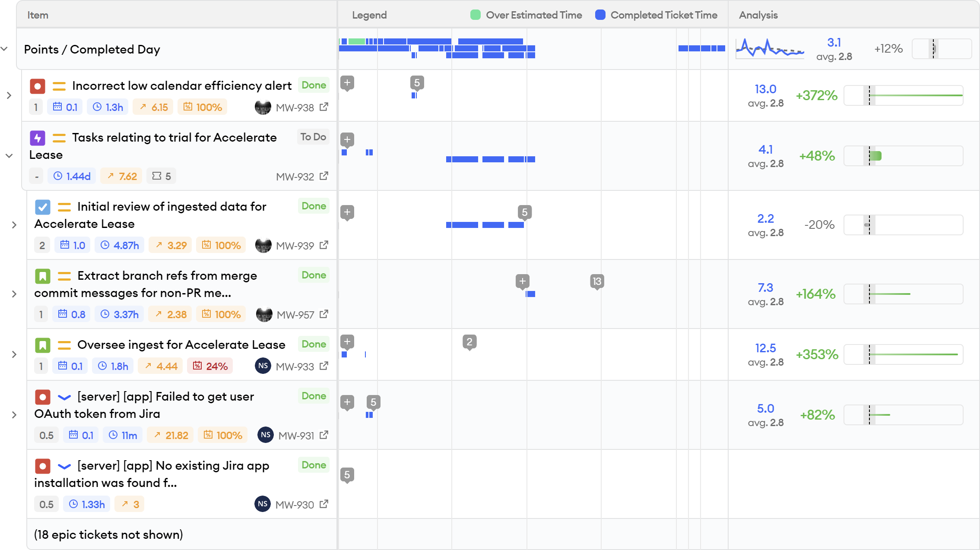Screen dimensions: 980x550
Task: Click marker 5 on No existing Jira app timeline
Action: point(347,475)
